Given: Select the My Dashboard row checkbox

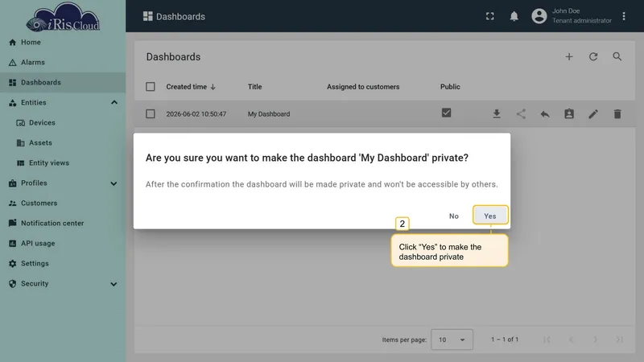Looking at the screenshot, I should click(x=151, y=113).
